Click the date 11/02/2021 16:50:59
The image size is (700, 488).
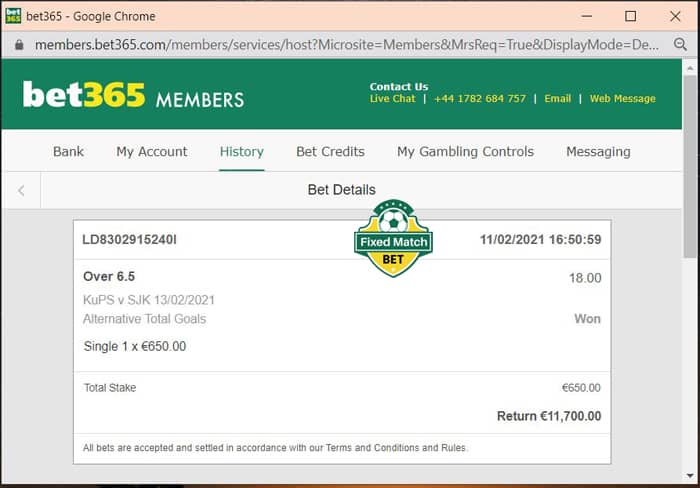pos(541,240)
